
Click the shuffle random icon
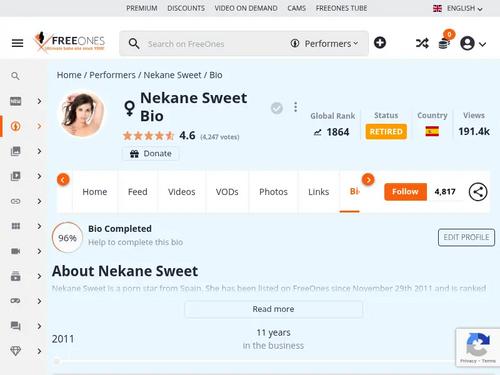(x=422, y=43)
